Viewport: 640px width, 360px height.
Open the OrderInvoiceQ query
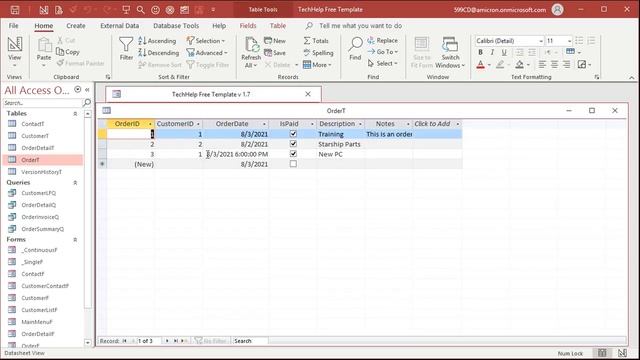[40, 217]
